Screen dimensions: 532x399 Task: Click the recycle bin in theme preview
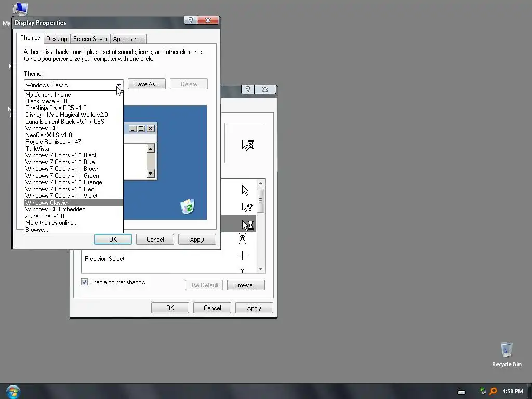point(187,207)
